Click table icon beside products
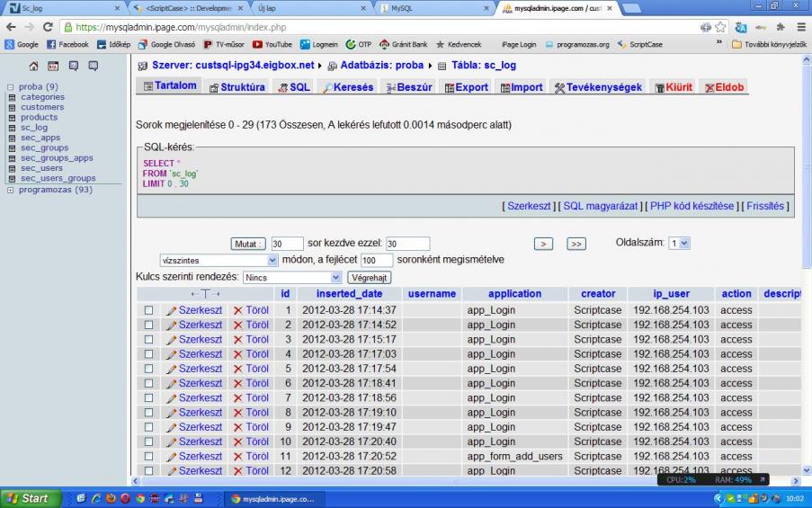Screen dimensions: 812x508 tap(12, 118)
